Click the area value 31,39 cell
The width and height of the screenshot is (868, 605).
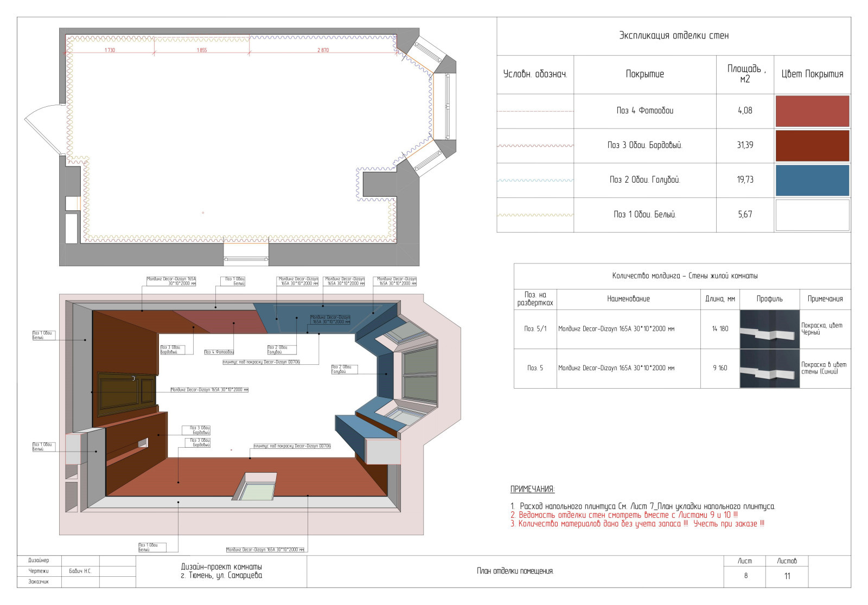(744, 145)
